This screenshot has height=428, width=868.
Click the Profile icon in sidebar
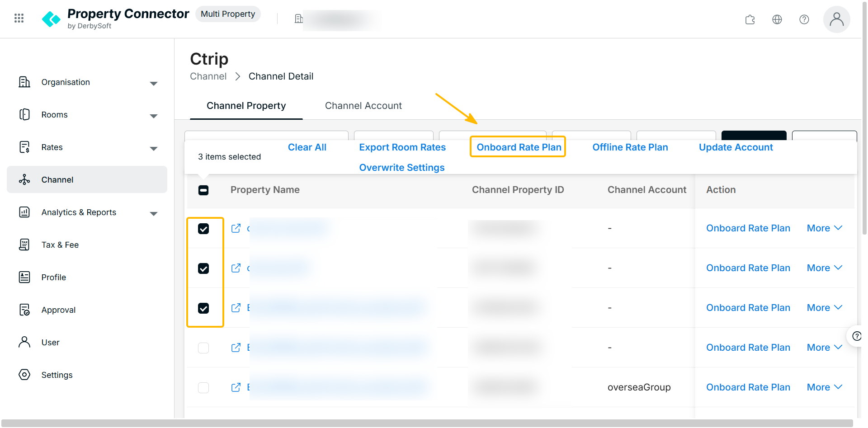[x=24, y=277]
